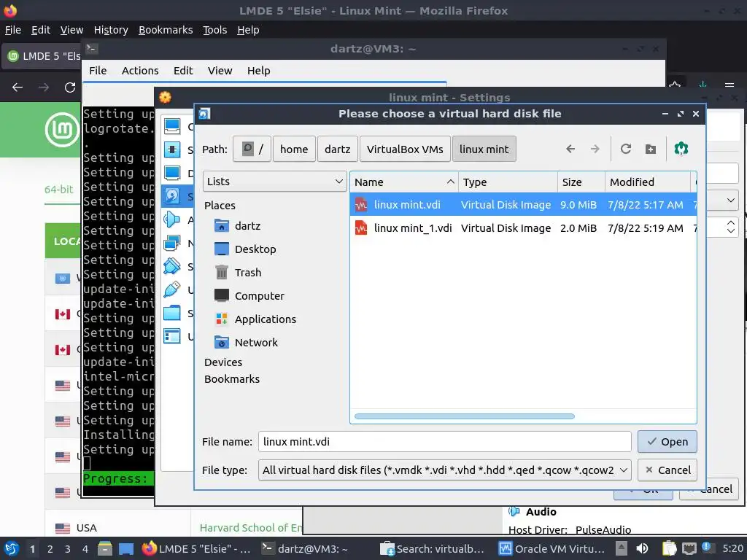
Task: Open General category icon in Settings sidebar
Action: 172,126
